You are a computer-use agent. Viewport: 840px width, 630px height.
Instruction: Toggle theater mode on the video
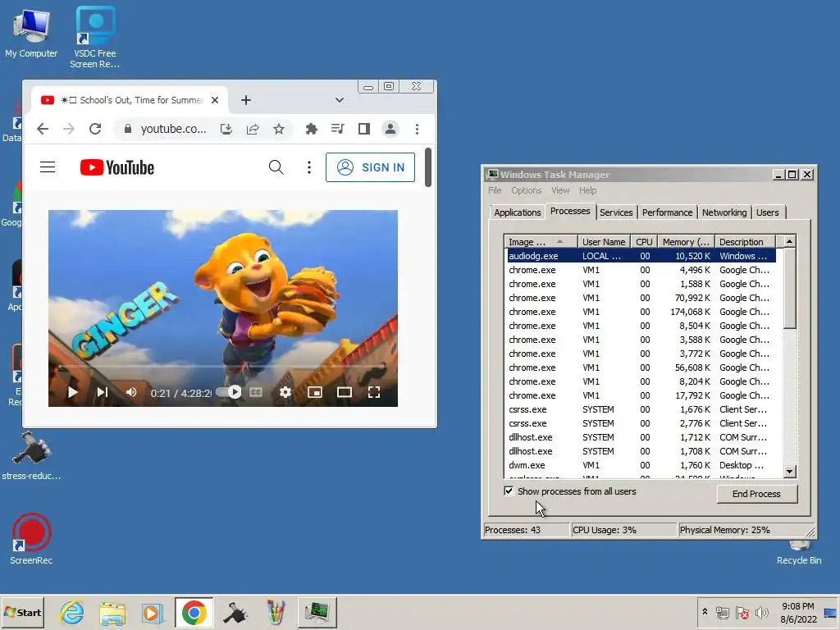click(345, 393)
